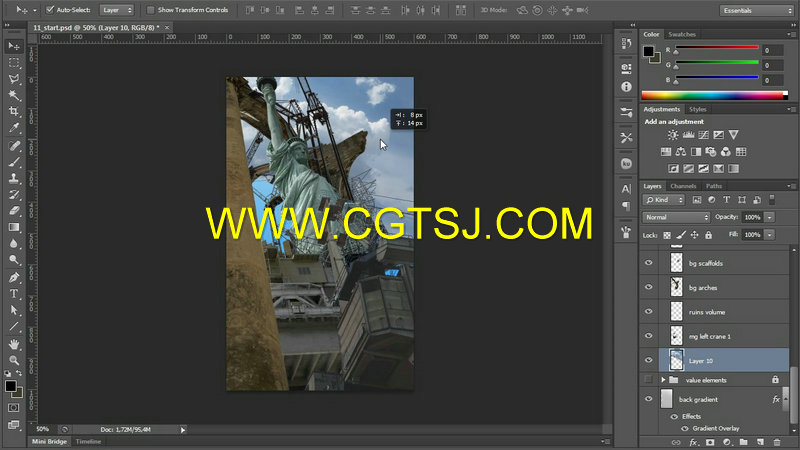Open the Timeline tab

pos(88,441)
